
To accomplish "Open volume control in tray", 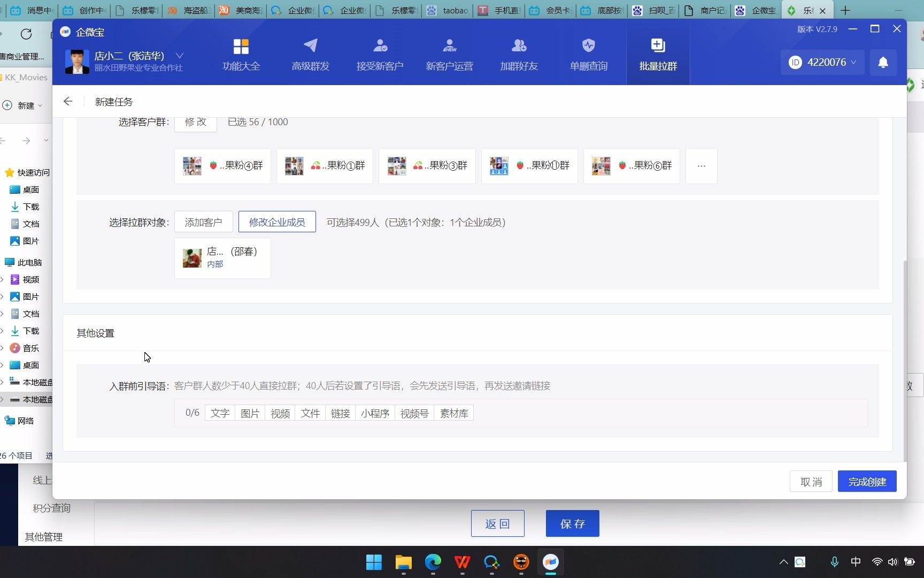I will [892, 562].
